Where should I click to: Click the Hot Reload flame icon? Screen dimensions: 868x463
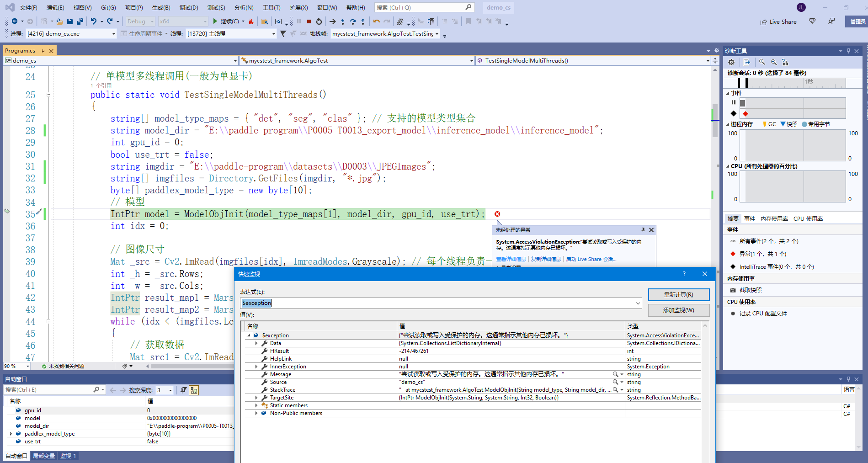pyautogui.click(x=251, y=21)
